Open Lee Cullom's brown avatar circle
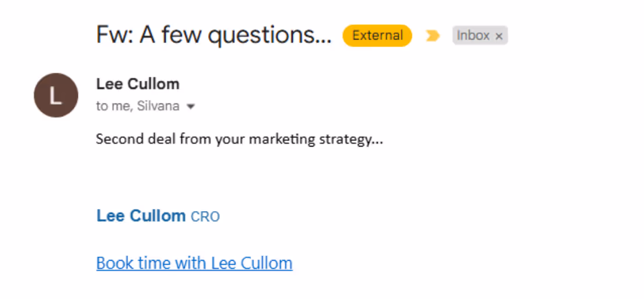 [56, 95]
